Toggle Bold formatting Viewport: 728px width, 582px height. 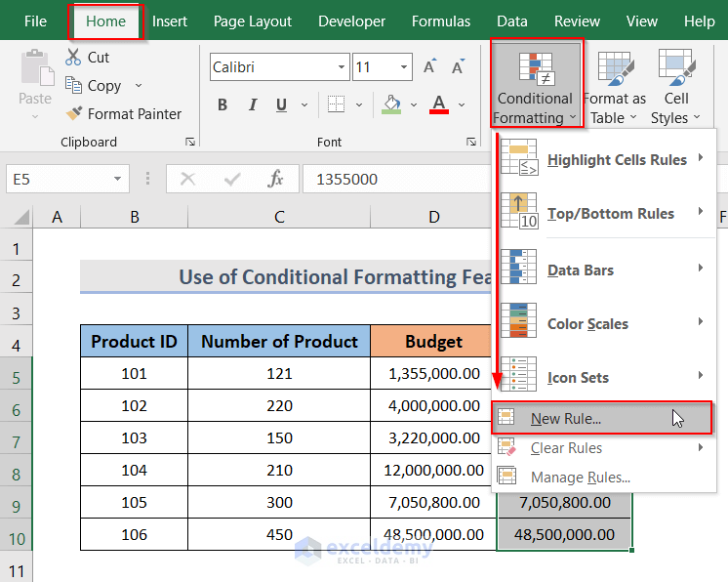(x=222, y=104)
